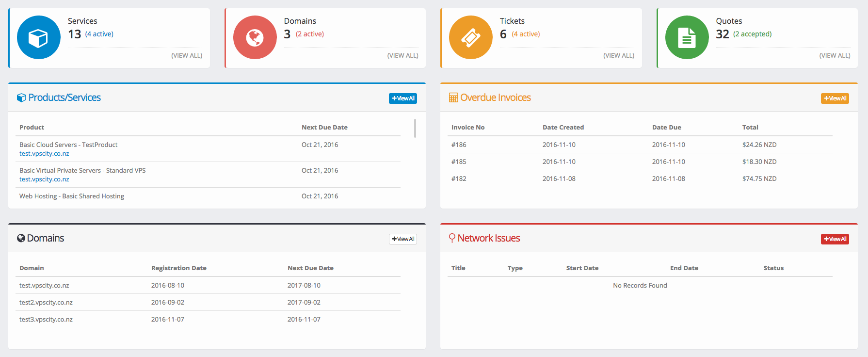868x357 pixels.
Task: Click the red Domains globe icon
Action: pos(255,38)
